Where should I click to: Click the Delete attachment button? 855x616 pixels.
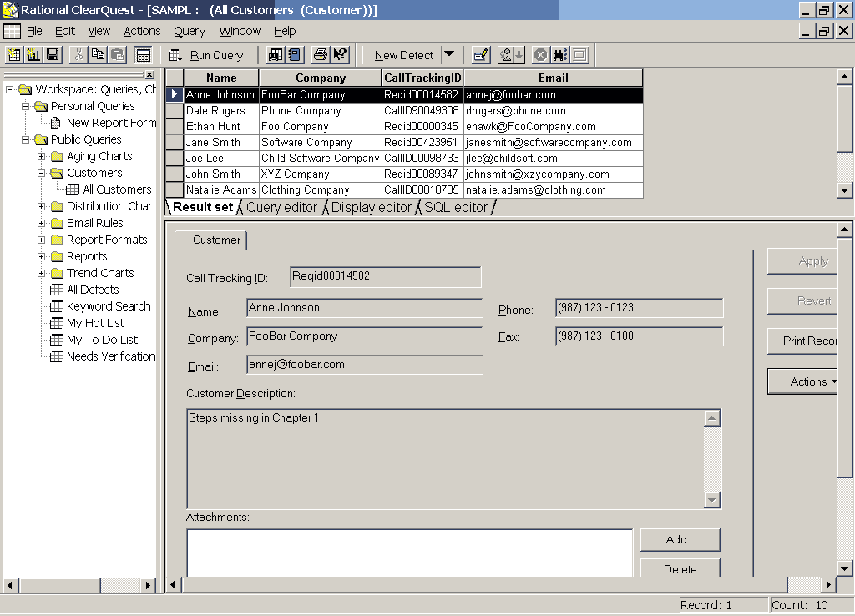point(680,568)
